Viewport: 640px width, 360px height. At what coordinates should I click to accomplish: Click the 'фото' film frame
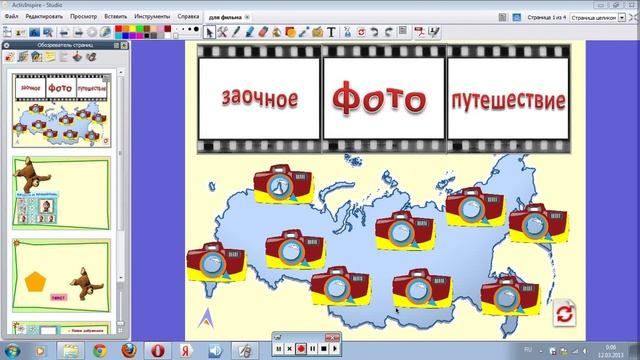(x=384, y=98)
